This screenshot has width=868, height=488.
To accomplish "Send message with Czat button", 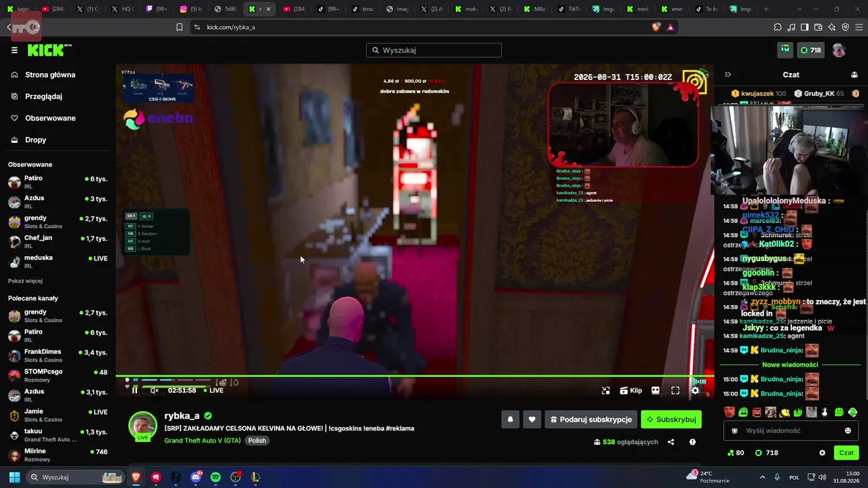I will tap(846, 453).
